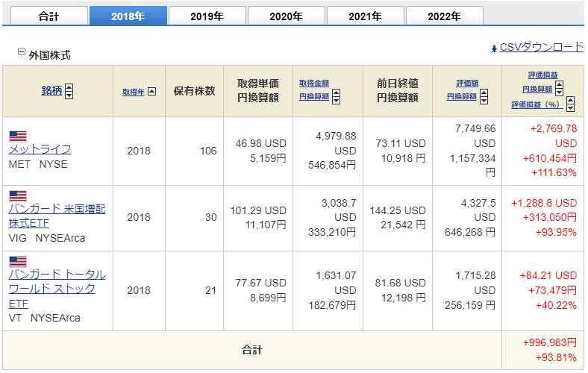Click sort arrows beside 評価損益（%）
Viewport: 588px width, 373px height.
click(570, 104)
